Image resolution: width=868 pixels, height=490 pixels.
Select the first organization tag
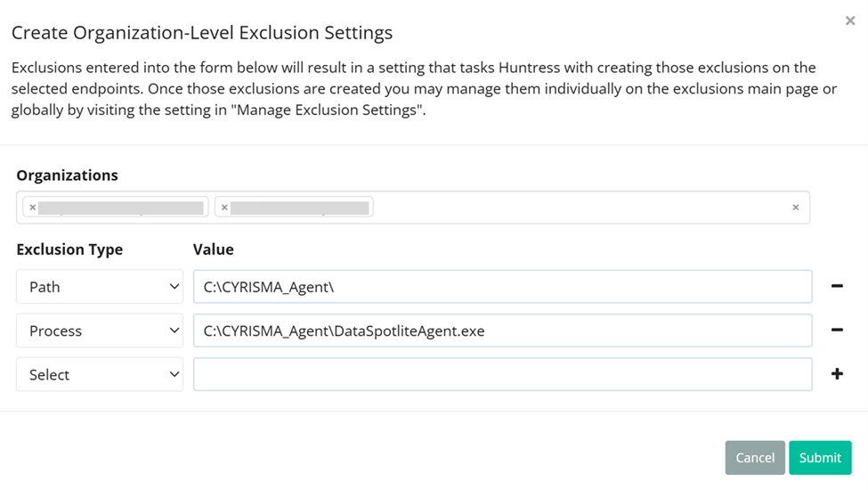(122, 208)
